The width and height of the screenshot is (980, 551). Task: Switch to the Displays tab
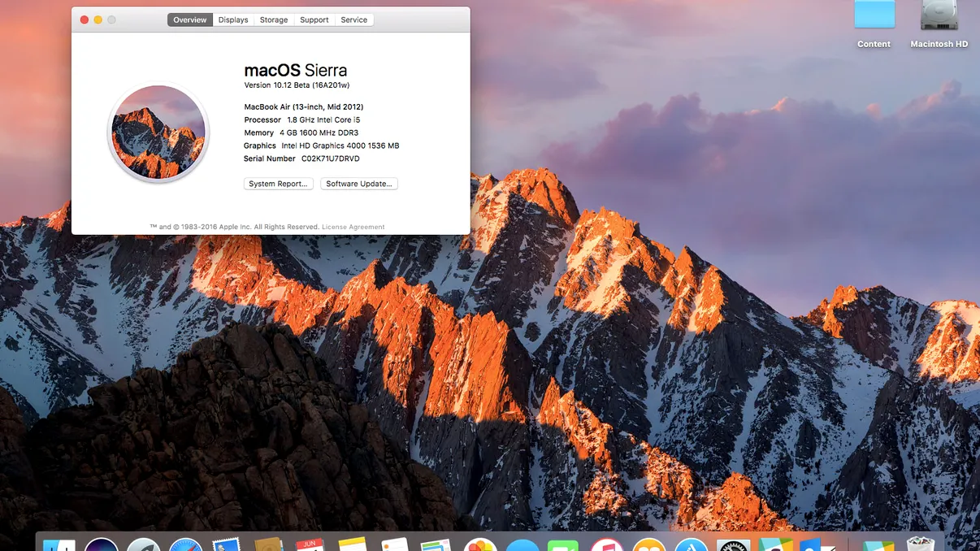click(x=233, y=20)
